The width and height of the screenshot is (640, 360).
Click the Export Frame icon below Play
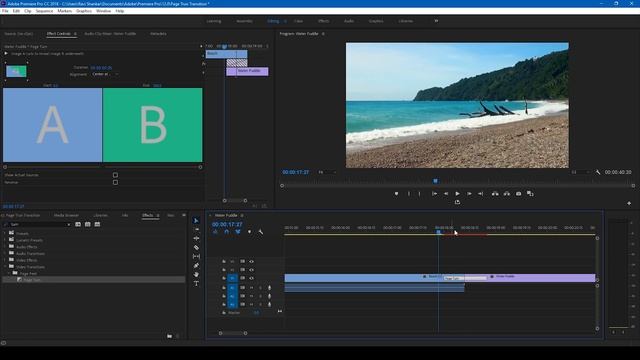[457, 202]
